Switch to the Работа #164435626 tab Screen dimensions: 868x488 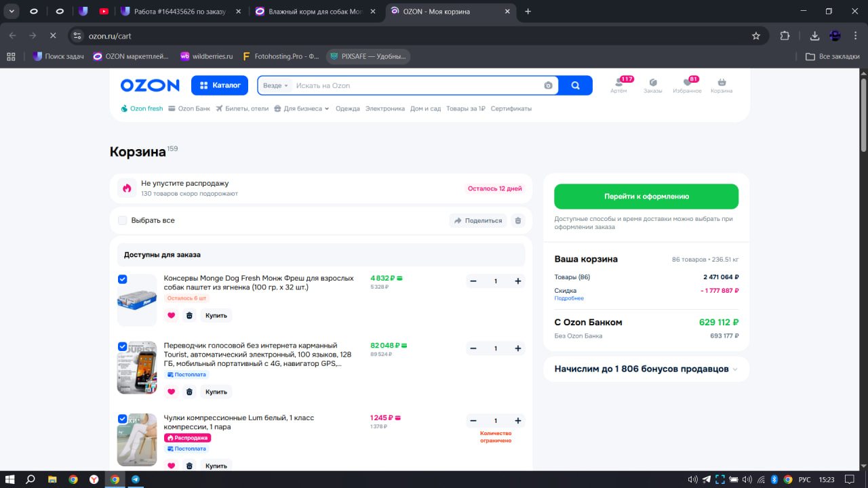click(x=181, y=12)
